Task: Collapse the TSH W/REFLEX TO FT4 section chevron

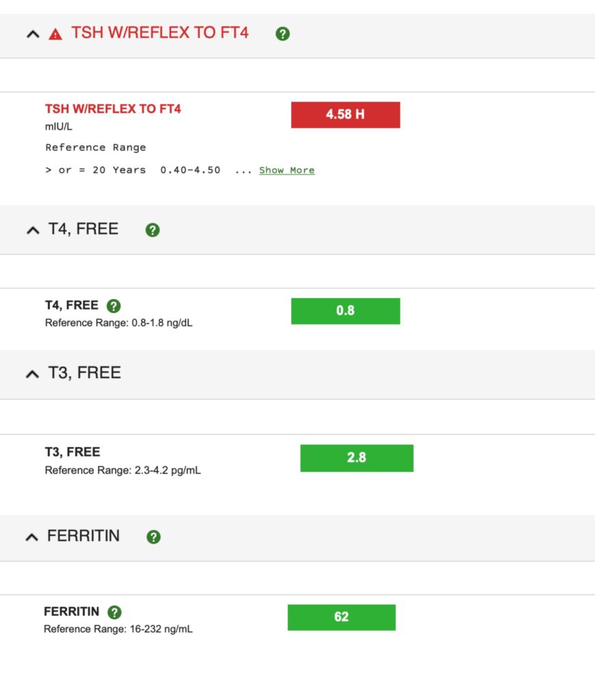Action: coord(33,34)
